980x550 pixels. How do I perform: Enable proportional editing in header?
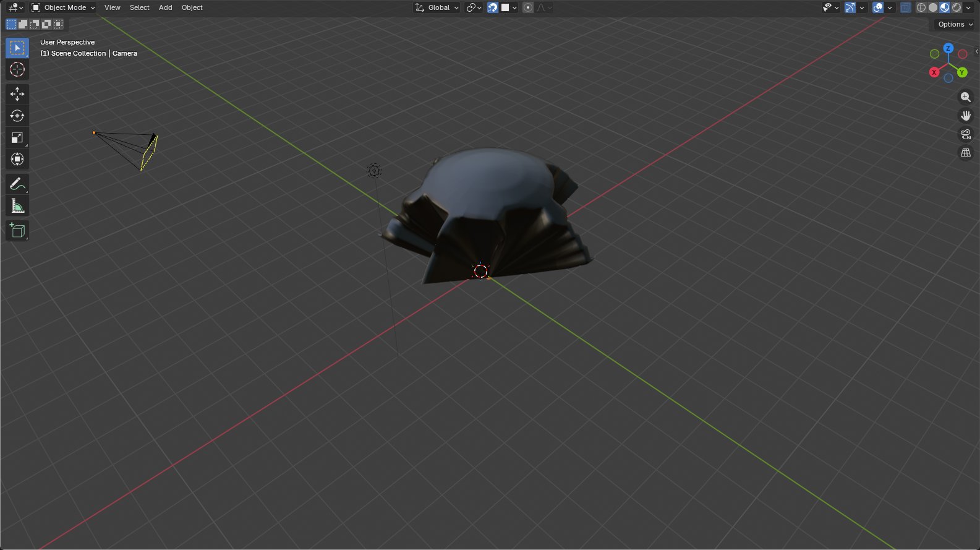pos(528,7)
